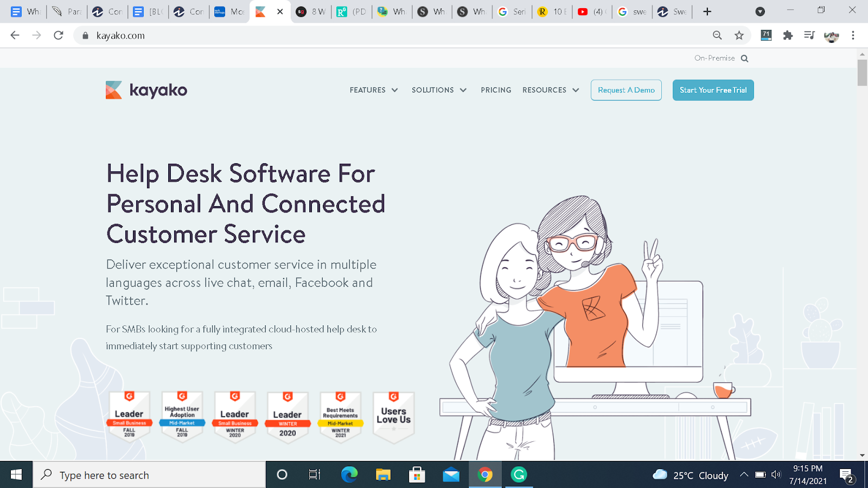Click the Type here to search box
This screenshot has height=488, width=868.
tap(149, 475)
